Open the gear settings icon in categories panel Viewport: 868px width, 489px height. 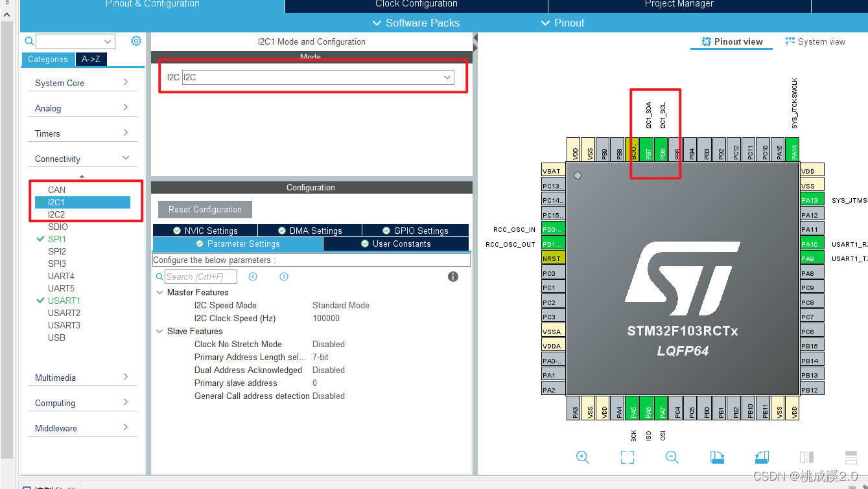[x=135, y=41]
